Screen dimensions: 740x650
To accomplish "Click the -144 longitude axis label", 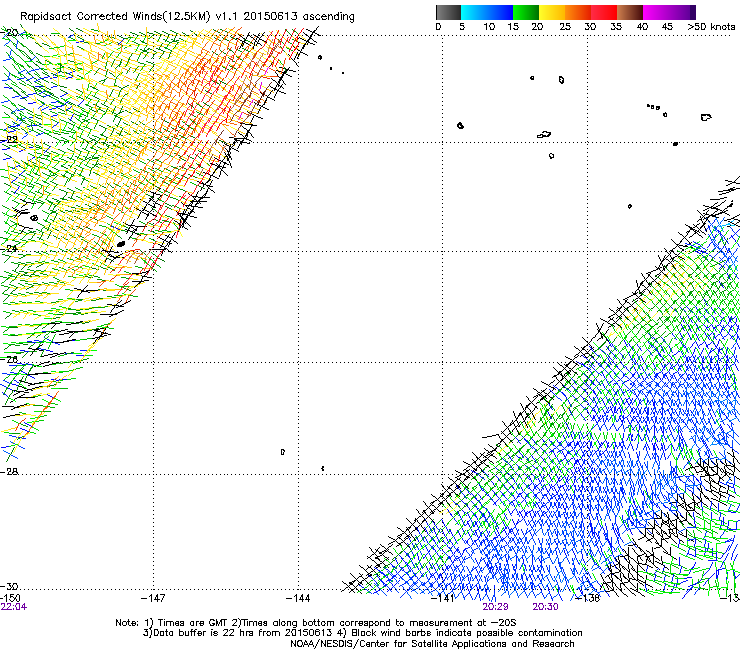I will (x=298, y=599).
